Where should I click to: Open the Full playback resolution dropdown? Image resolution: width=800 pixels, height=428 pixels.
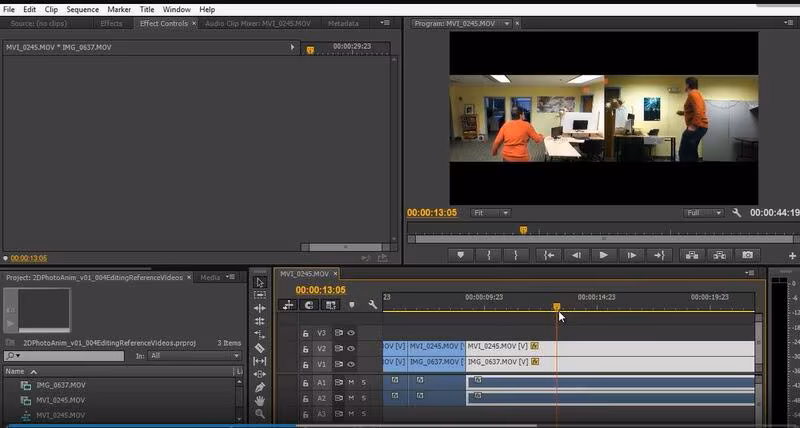(x=704, y=213)
